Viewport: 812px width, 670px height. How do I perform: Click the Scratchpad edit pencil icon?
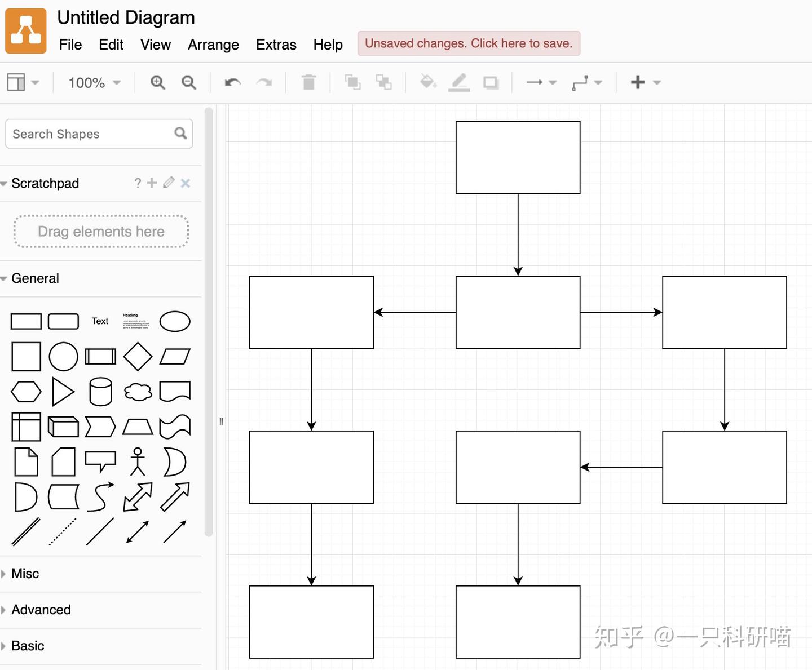(168, 183)
